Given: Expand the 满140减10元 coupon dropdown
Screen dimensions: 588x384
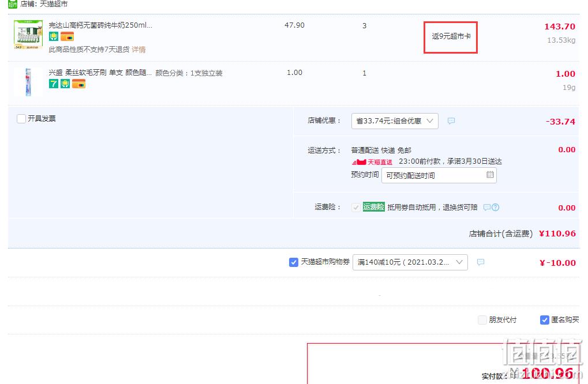Looking at the screenshot, I should [410, 262].
